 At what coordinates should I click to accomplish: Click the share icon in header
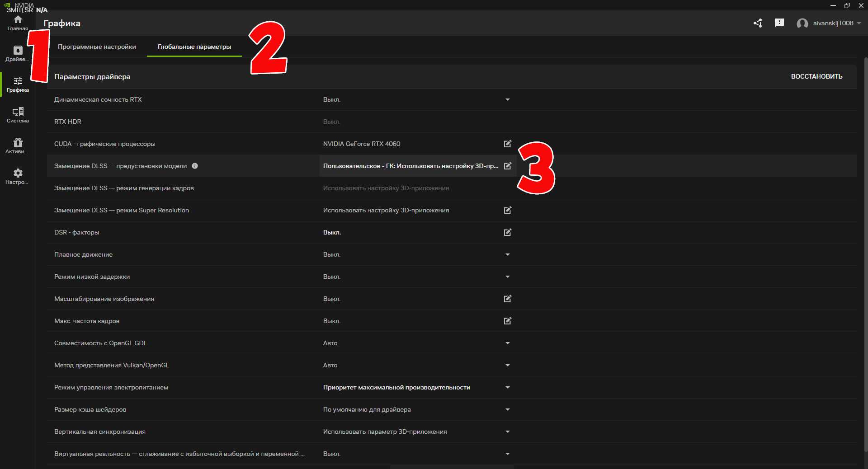coord(758,23)
